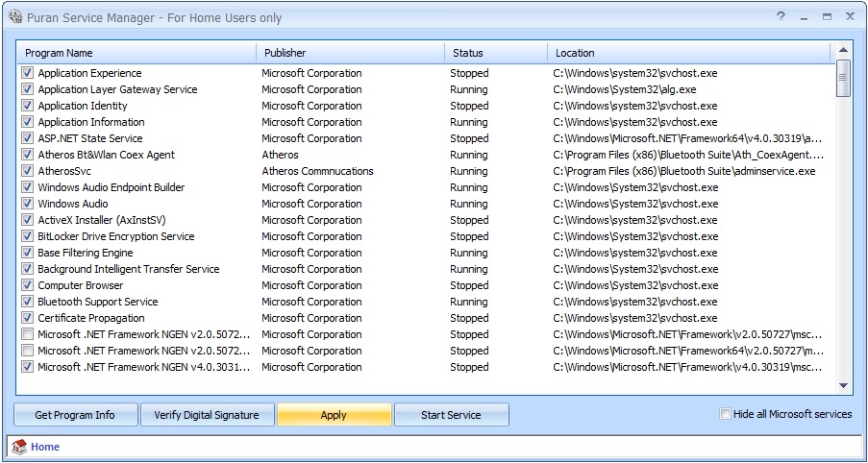Click the Atheros Commnucations publisher cell
868x463 pixels.
[x=318, y=171]
